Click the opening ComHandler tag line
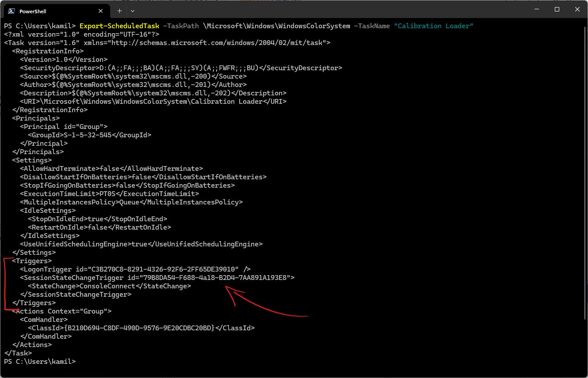The height and width of the screenshot is (378, 588). (x=44, y=320)
